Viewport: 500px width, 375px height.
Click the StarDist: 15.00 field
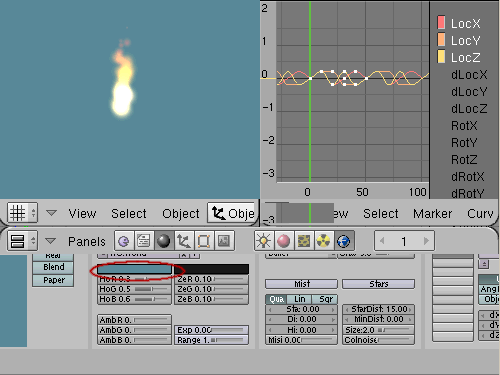378,309
